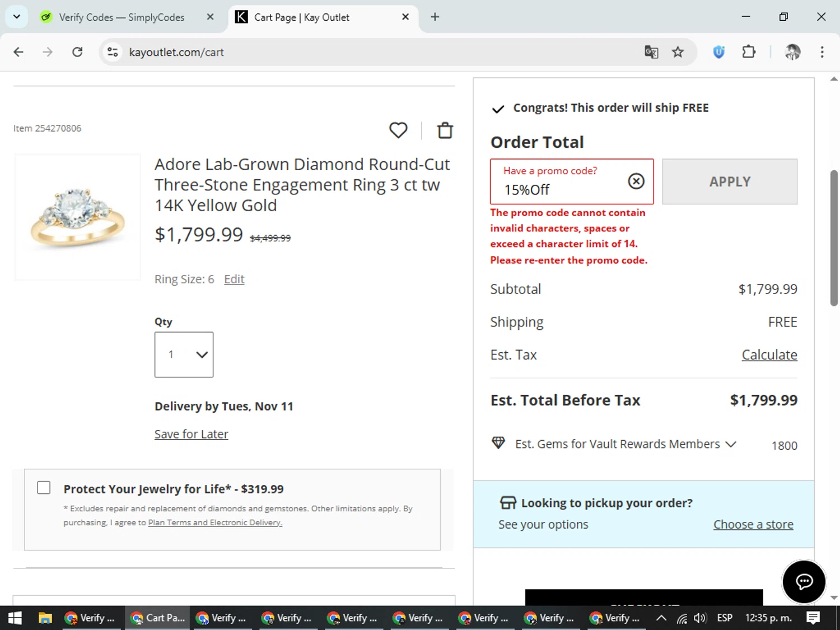
Task: View site information icon in address bar
Action: (113, 52)
